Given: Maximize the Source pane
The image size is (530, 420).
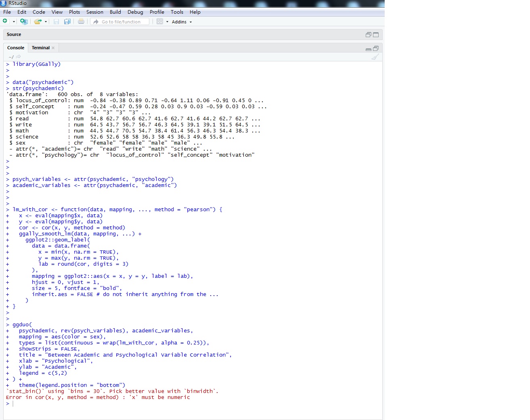Looking at the screenshot, I should (376, 35).
